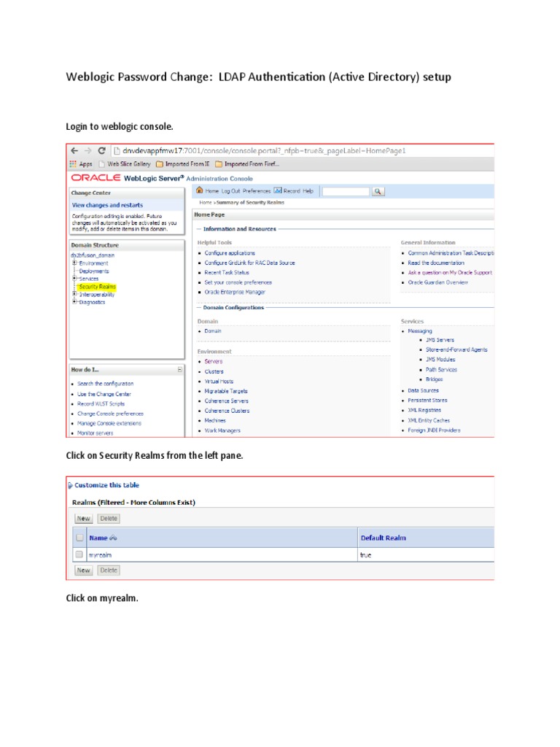
Task: Open Ask a question on My Oracle Support
Action: 450,273
